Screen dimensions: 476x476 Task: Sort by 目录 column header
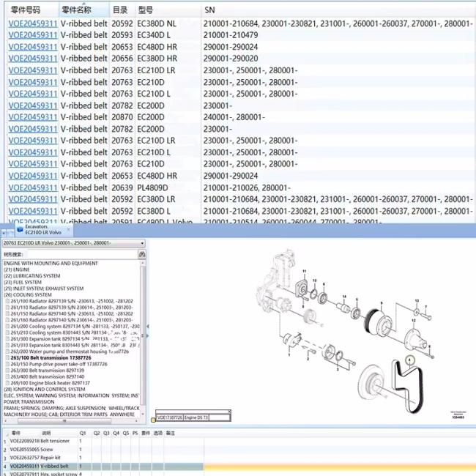[120, 10]
